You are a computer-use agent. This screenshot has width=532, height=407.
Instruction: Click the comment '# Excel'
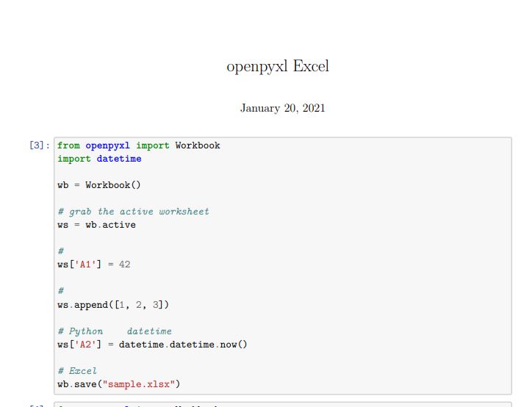tap(77, 371)
